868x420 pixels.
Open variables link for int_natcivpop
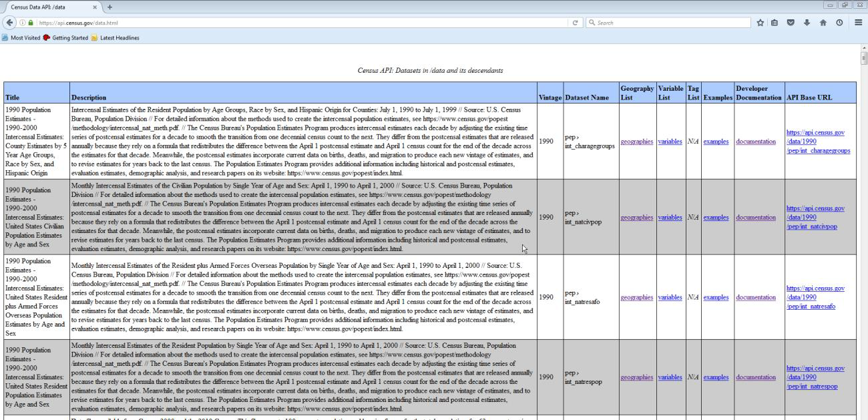coord(670,217)
